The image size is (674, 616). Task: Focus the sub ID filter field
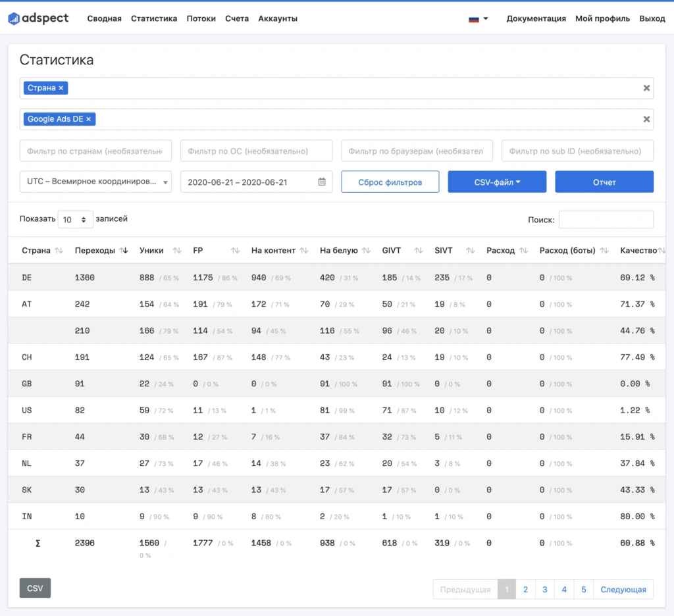(577, 151)
